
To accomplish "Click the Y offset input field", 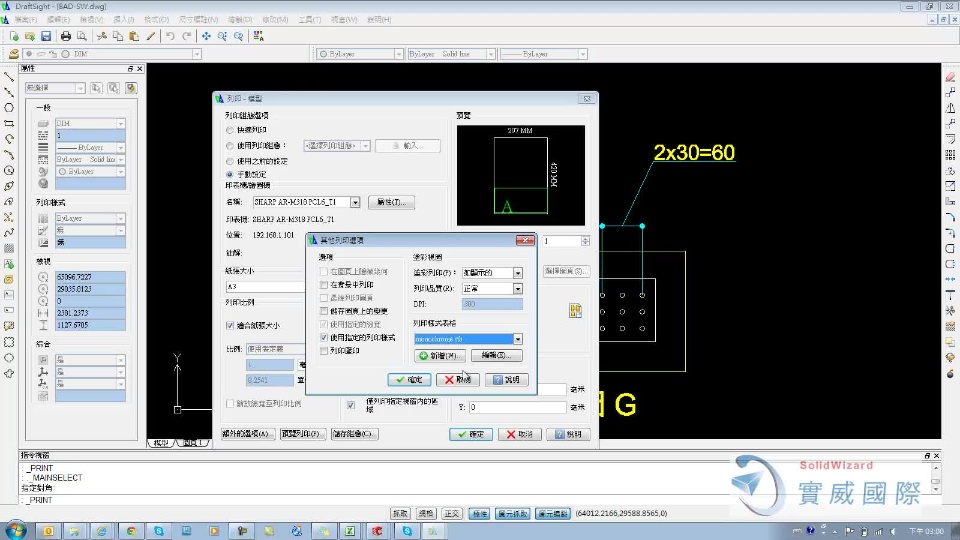I will tap(517, 408).
